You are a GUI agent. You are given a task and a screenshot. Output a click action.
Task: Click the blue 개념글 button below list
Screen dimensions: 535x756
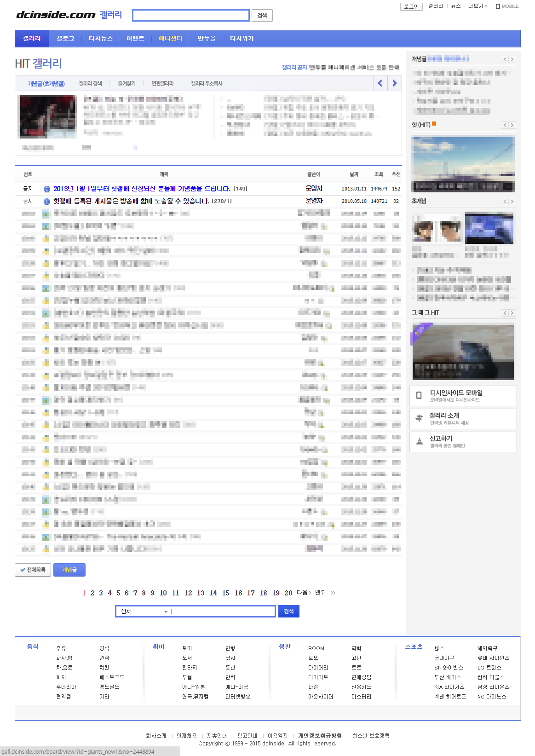tap(69, 570)
